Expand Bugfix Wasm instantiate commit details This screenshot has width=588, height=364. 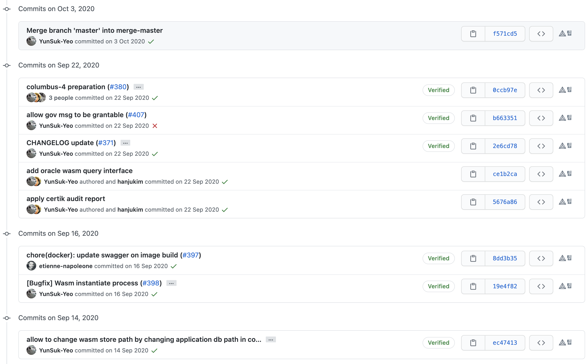click(x=171, y=283)
